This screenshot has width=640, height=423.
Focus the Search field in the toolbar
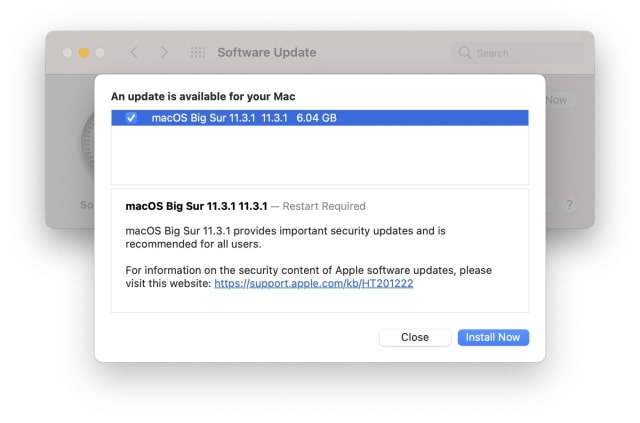520,53
